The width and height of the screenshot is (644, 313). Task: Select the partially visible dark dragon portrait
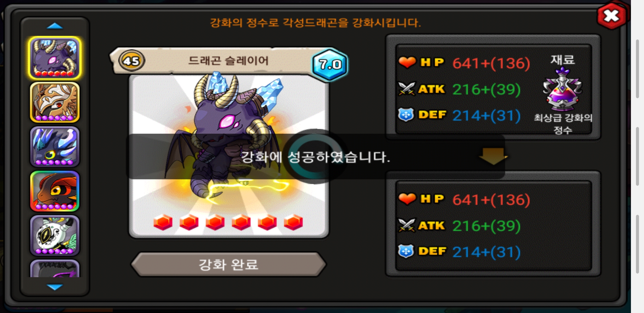click(x=55, y=269)
